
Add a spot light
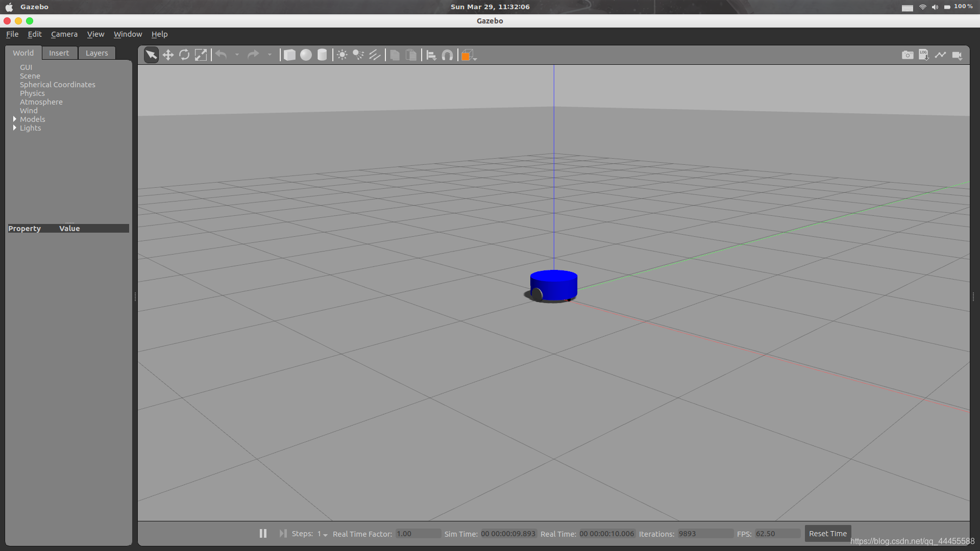click(358, 55)
